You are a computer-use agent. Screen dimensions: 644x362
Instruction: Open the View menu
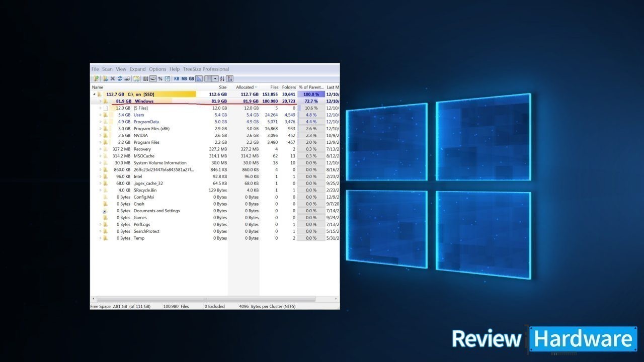[x=121, y=69]
